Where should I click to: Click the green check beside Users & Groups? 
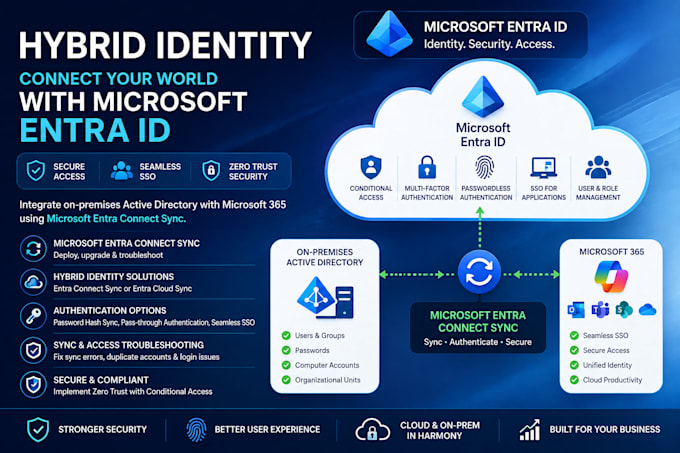(286, 335)
